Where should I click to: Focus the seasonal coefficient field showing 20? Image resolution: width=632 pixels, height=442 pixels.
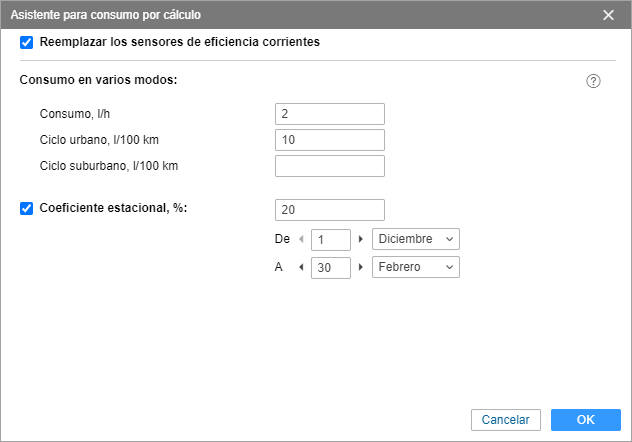pos(330,210)
